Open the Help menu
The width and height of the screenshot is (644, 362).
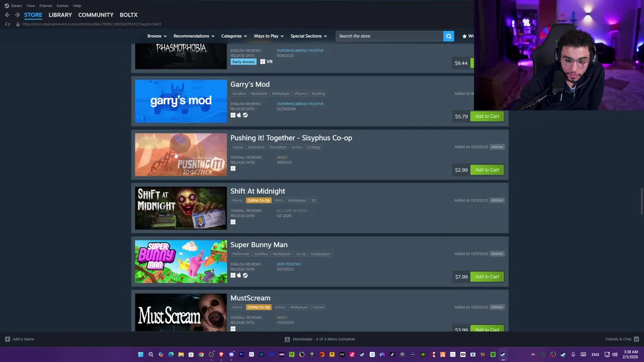tap(77, 6)
